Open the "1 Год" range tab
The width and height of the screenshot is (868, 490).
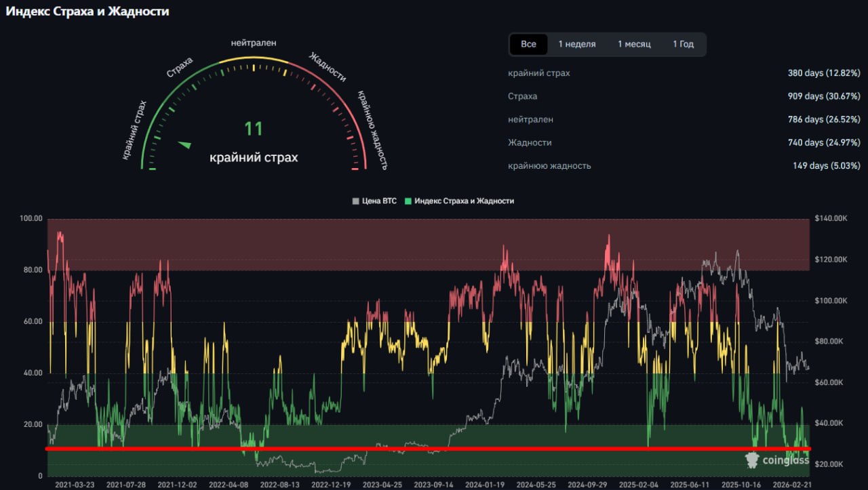pos(683,44)
